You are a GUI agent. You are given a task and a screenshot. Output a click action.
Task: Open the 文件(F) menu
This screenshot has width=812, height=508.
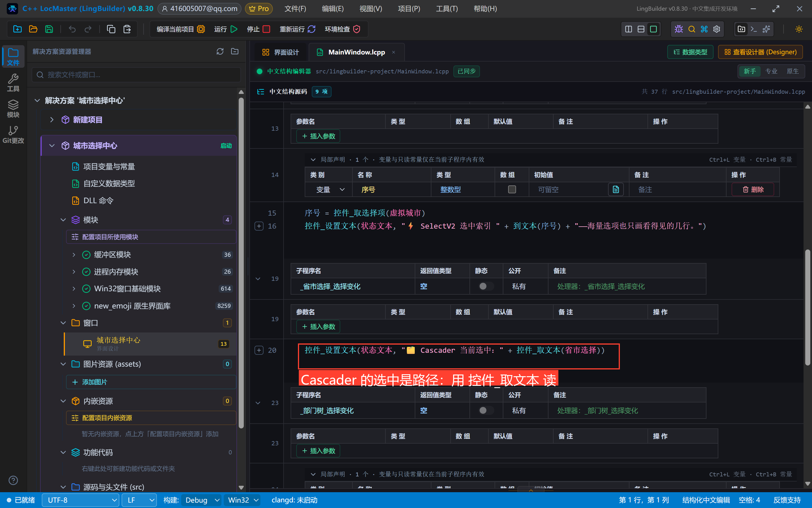coord(295,9)
